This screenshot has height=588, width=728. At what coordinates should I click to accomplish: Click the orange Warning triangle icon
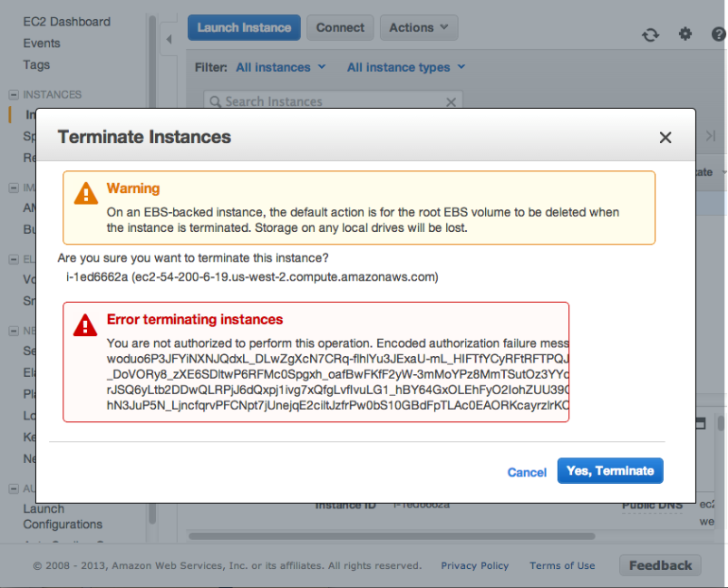pos(86,193)
